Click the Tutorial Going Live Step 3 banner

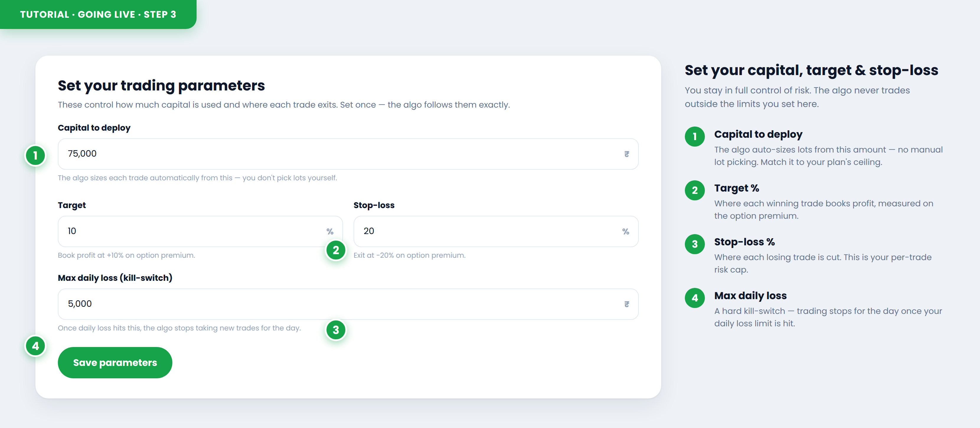pos(98,14)
